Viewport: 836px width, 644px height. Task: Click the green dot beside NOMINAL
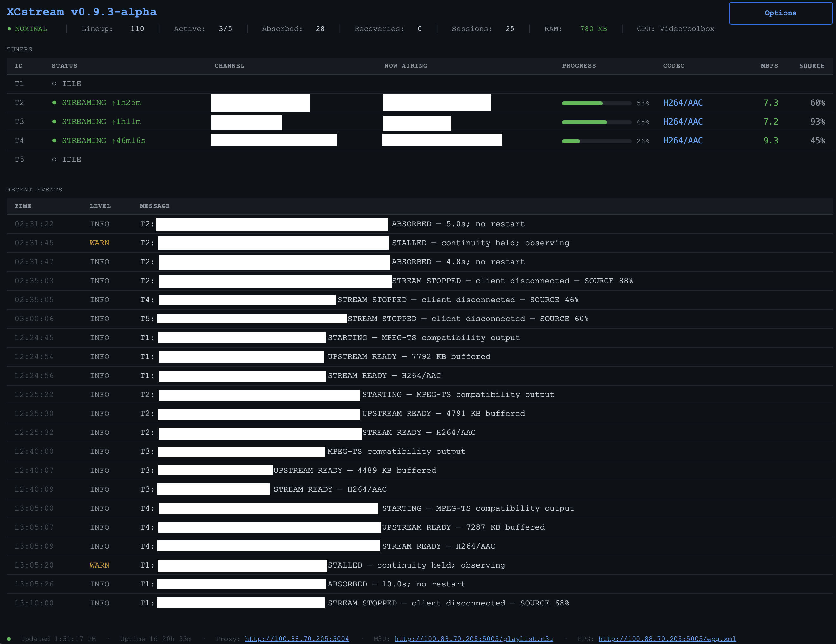point(9,29)
